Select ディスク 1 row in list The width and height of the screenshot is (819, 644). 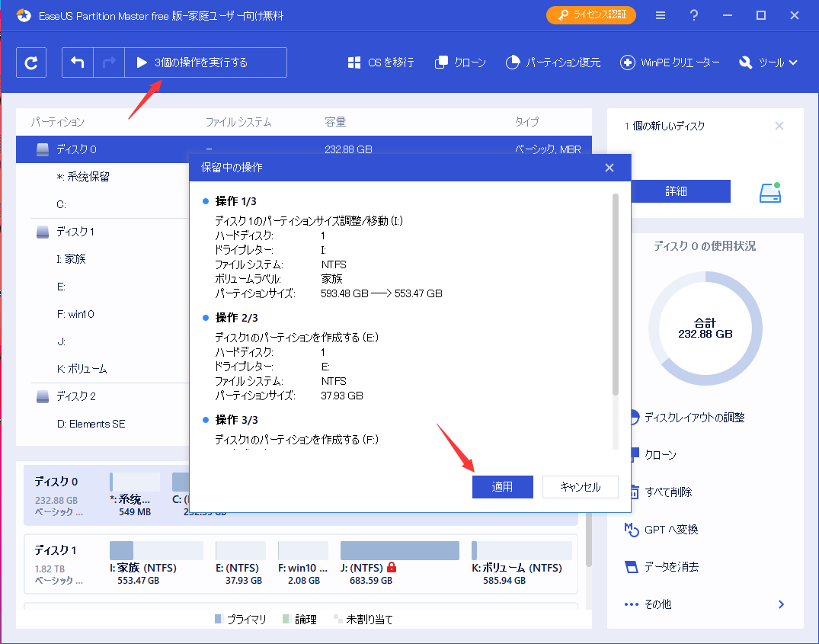pos(102,232)
